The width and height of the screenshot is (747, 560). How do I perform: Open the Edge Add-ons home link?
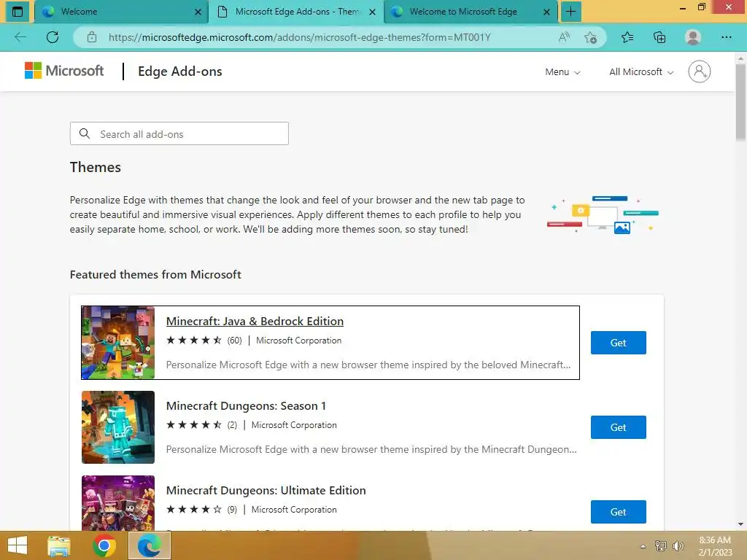tap(180, 71)
